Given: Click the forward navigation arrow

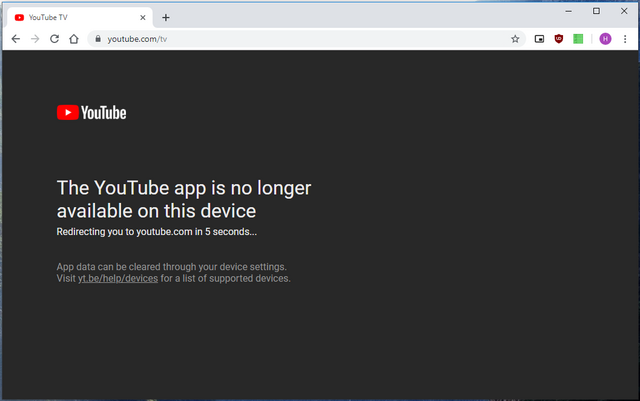Looking at the screenshot, I should click(35, 39).
